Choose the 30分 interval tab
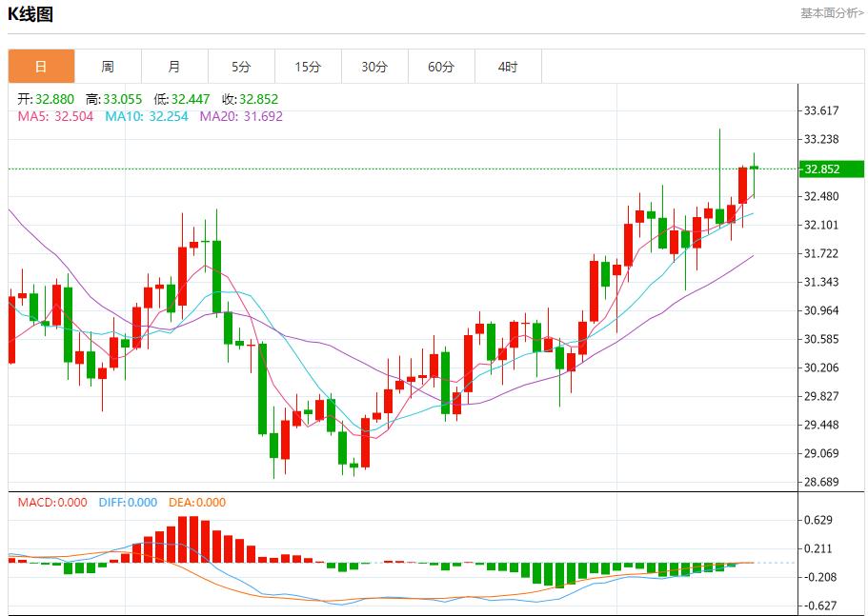This screenshot has width=868, height=616. pyautogui.click(x=374, y=67)
